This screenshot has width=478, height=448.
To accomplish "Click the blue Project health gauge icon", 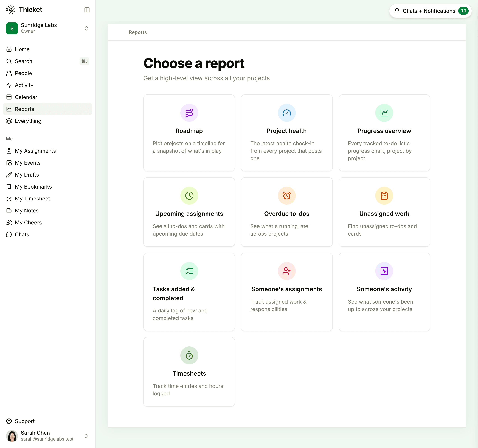I will point(287,113).
